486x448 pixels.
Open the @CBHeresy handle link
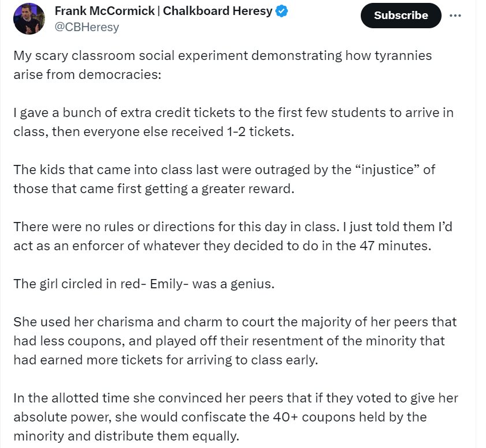(87, 27)
